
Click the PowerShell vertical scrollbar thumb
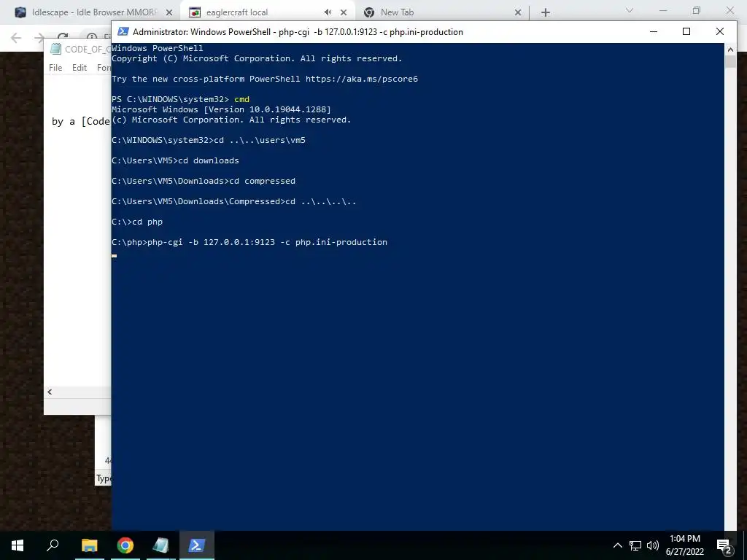pos(730,61)
